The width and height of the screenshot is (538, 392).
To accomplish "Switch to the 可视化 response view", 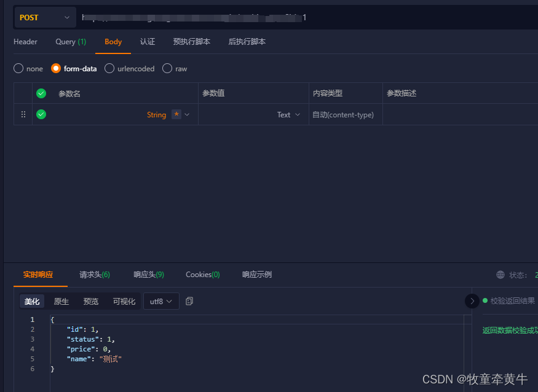I will 124,301.
